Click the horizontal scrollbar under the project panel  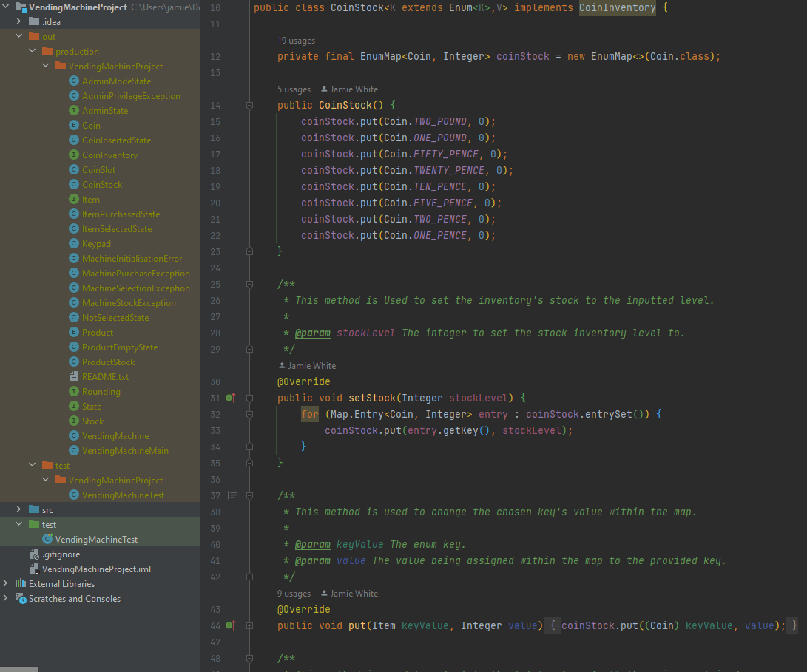[x=19, y=670]
